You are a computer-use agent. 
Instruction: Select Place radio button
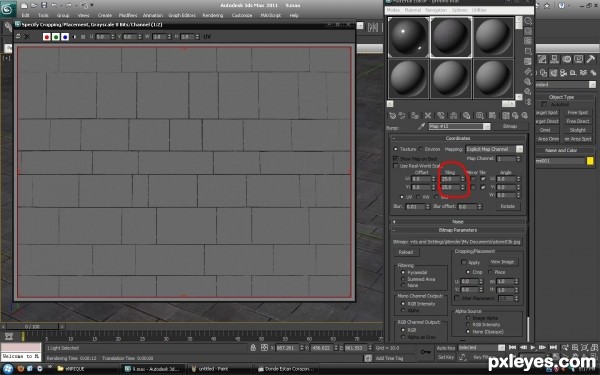click(490, 272)
